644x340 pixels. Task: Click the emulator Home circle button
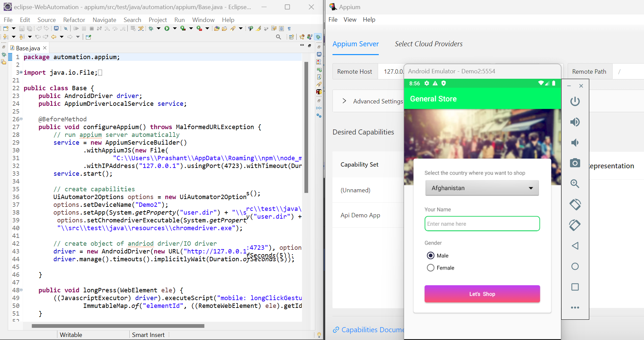tap(575, 266)
